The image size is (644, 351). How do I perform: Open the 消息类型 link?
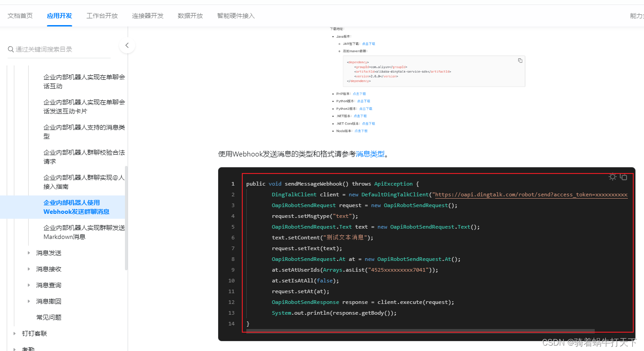click(x=370, y=153)
